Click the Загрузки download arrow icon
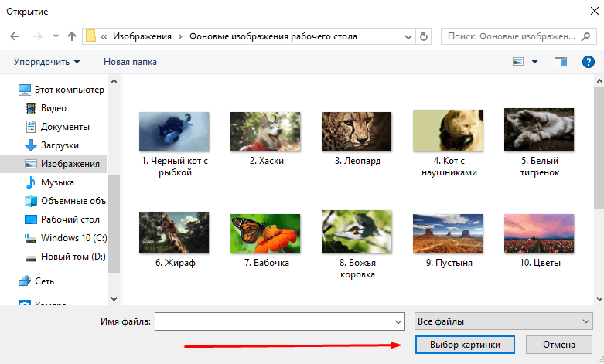Image resolution: width=604 pixels, height=364 pixels. [31, 145]
